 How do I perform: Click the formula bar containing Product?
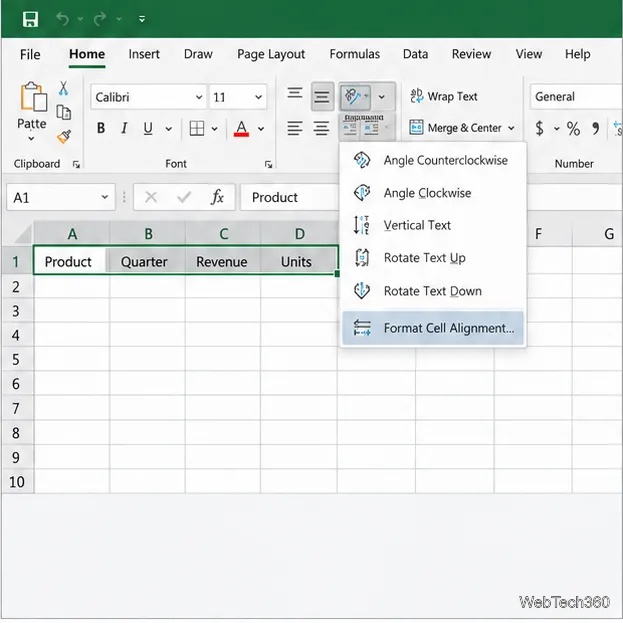pos(289,197)
